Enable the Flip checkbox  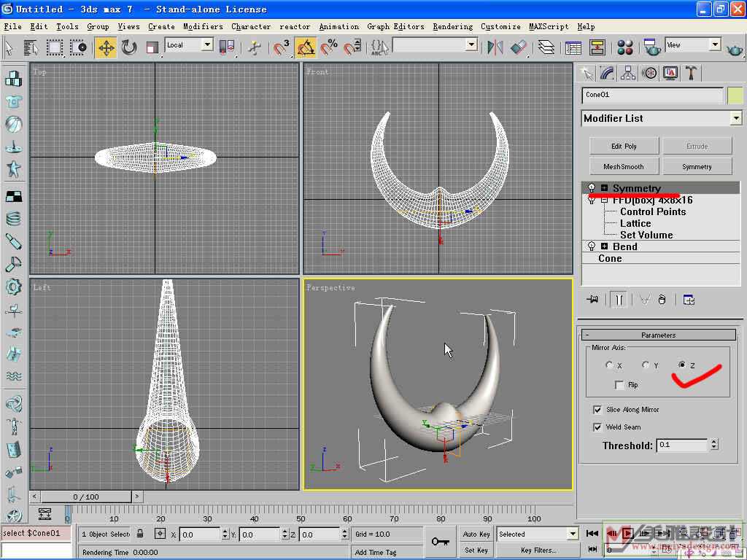tap(619, 385)
